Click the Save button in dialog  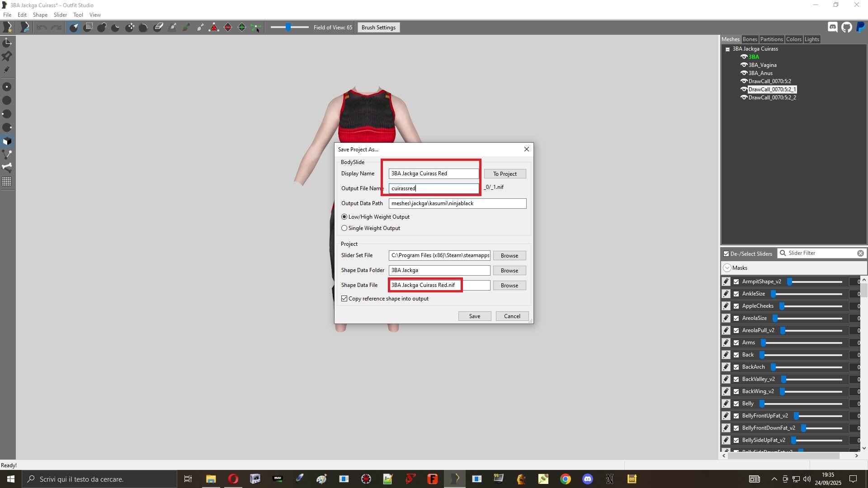[x=475, y=316]
